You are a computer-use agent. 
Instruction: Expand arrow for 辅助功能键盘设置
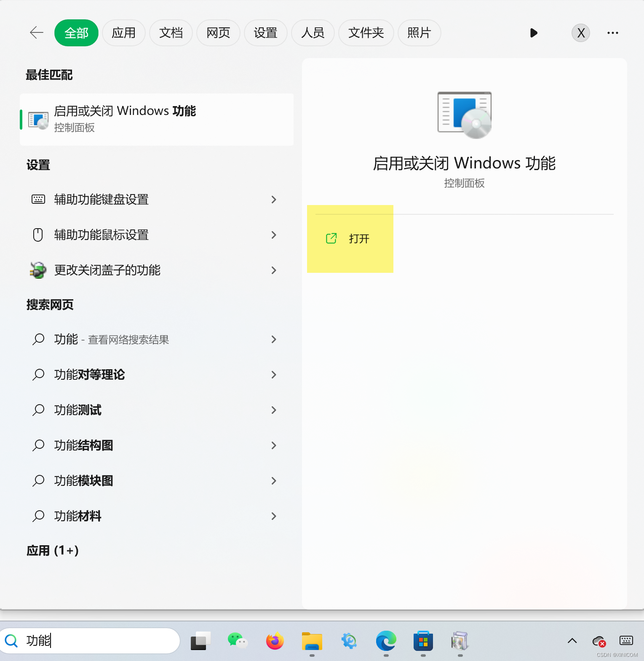[x=274, y=200]
